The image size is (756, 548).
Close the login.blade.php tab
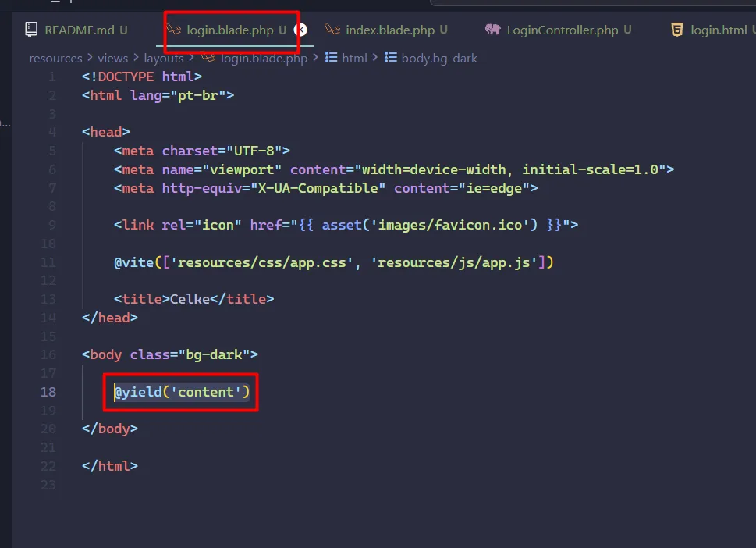coord(300,30)
